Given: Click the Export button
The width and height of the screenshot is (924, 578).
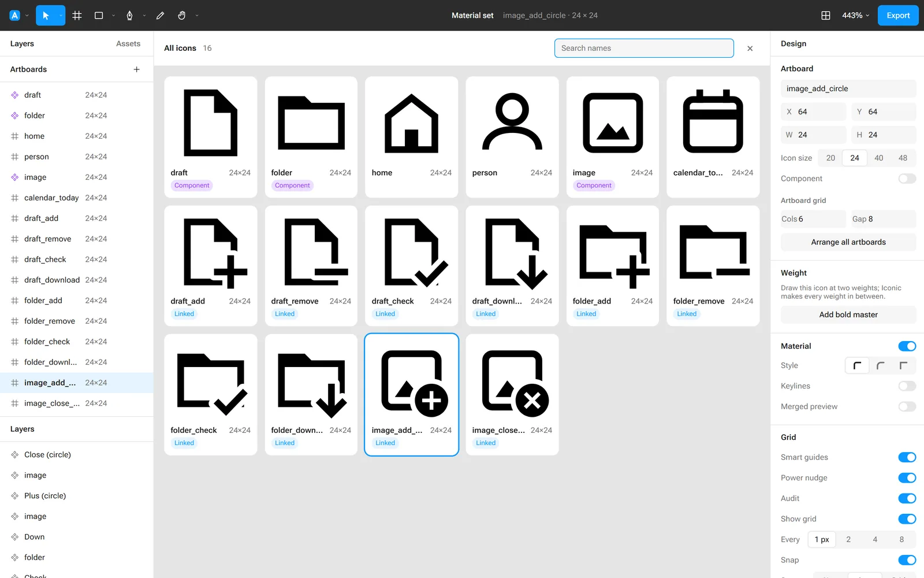Looking at the screenshot, I should coord(898,16).
